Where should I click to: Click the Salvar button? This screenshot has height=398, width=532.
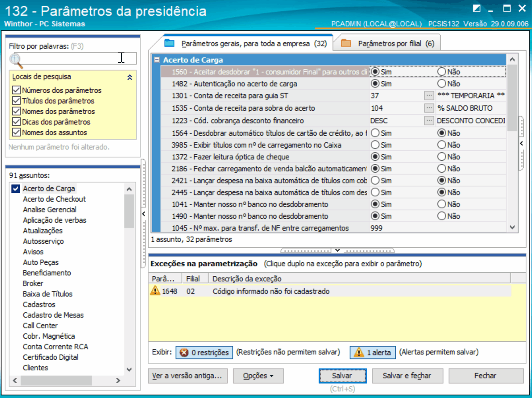tap(343, 376)
